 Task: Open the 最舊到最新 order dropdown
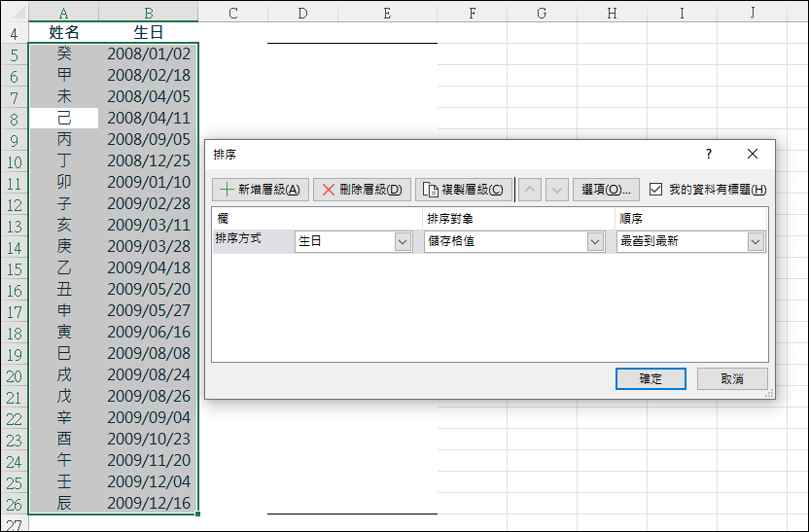(756, 241)
